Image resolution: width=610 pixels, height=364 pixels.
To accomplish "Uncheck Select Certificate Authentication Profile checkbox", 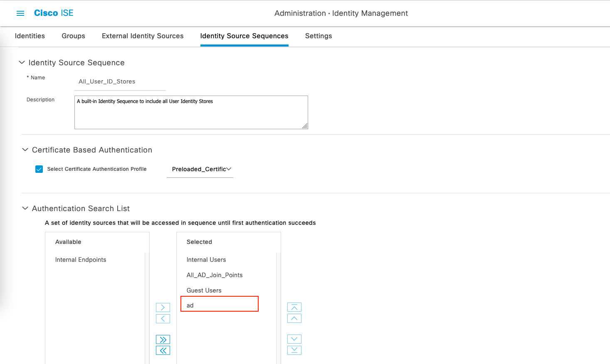I will click(x=39, y=169).
